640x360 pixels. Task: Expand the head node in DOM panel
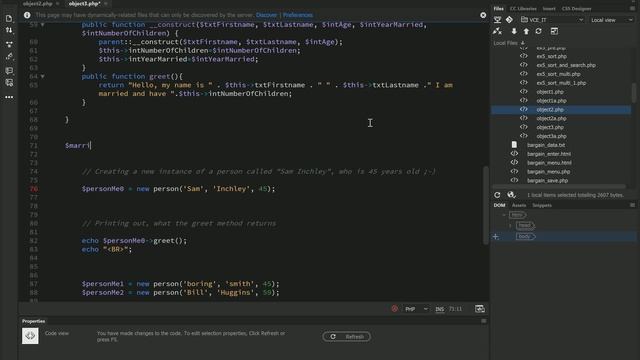[510, 225]
